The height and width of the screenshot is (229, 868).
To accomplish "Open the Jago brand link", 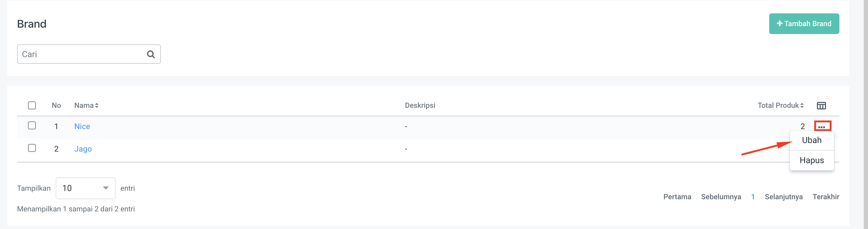I will 83,149.
